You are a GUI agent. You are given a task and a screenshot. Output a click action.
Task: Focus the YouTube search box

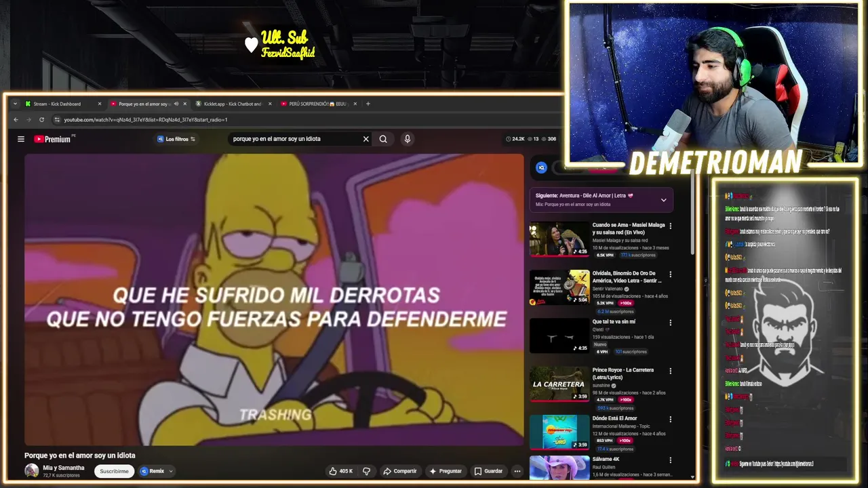click(295, 139)
